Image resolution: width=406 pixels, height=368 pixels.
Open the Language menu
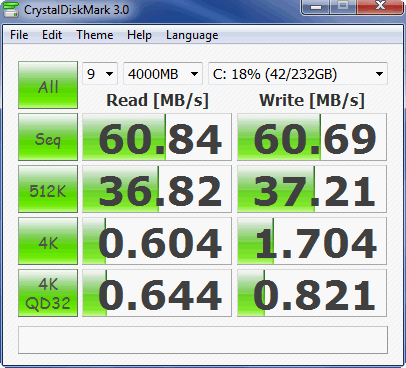[192, 35]
